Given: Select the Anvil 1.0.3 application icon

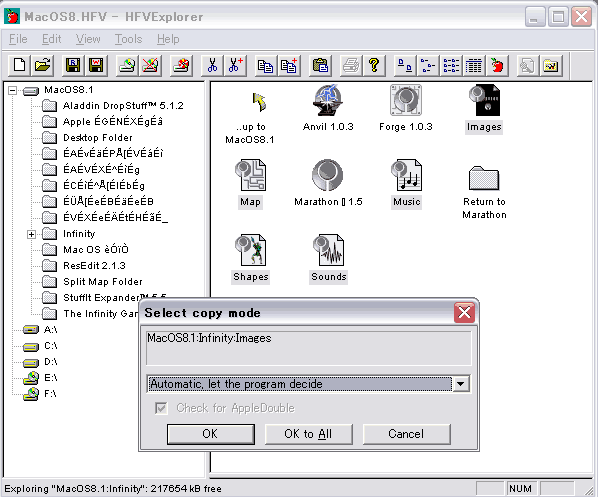Looking at the screenshot, I should [328, 100].
